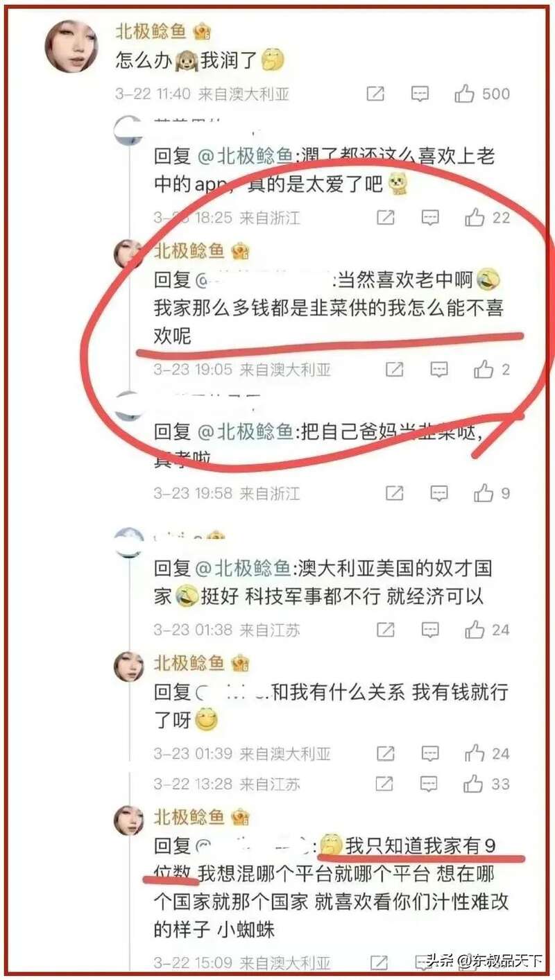Reply to the top comment posted 3-22 11:40
The height and width of the screenshot is (980, 555).
[x=420, y=94]
